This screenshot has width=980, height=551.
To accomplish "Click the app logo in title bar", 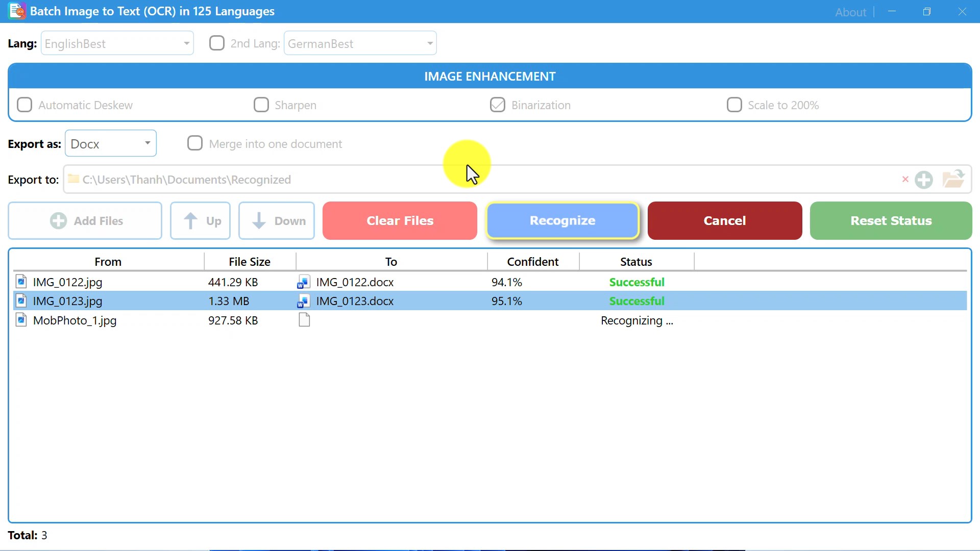I will pos(16,11).
